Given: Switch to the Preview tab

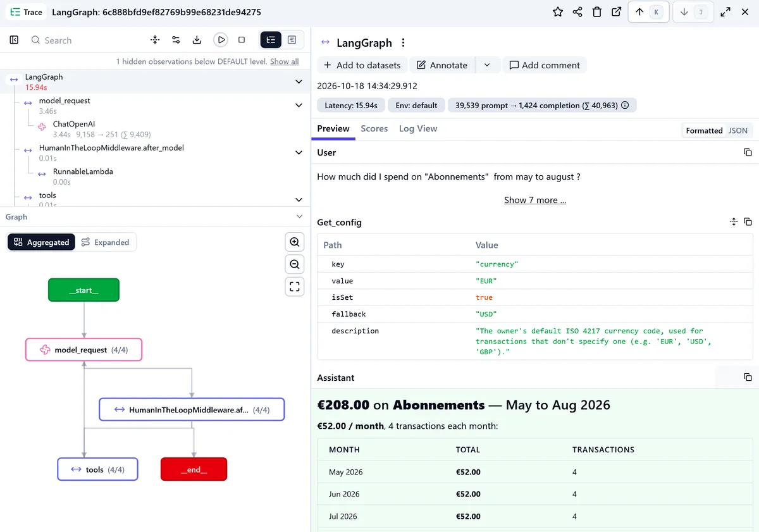Looking at the screenshot, I should (x=333, y=128).
